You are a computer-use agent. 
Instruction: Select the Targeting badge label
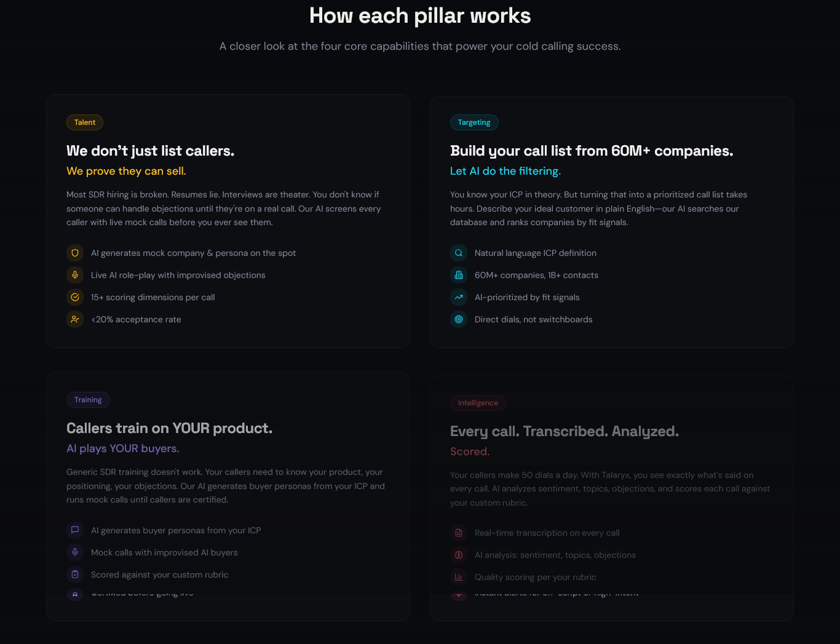pos(474,122)
